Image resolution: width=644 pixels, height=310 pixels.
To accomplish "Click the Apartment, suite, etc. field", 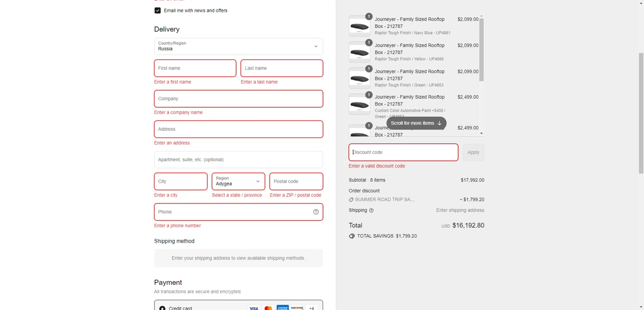I will pyautogui.click(x=238, y=160).
